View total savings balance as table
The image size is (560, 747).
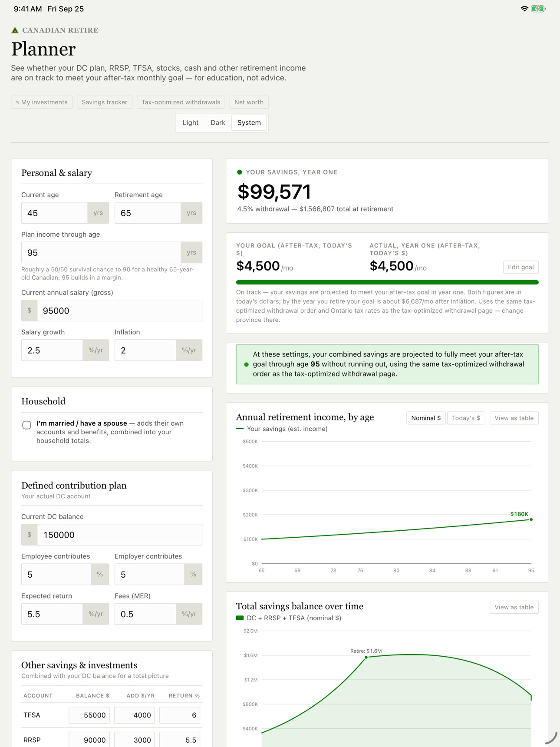(x=514, y=607)
